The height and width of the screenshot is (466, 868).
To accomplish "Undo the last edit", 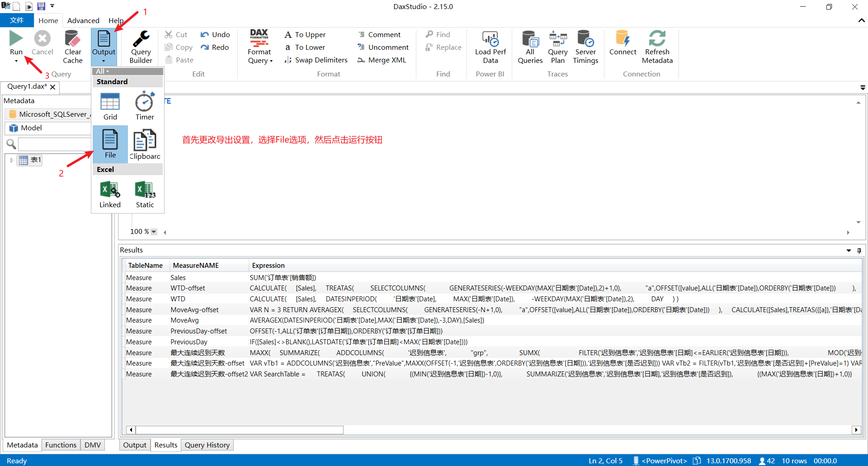I will click(x=215, y=34).
